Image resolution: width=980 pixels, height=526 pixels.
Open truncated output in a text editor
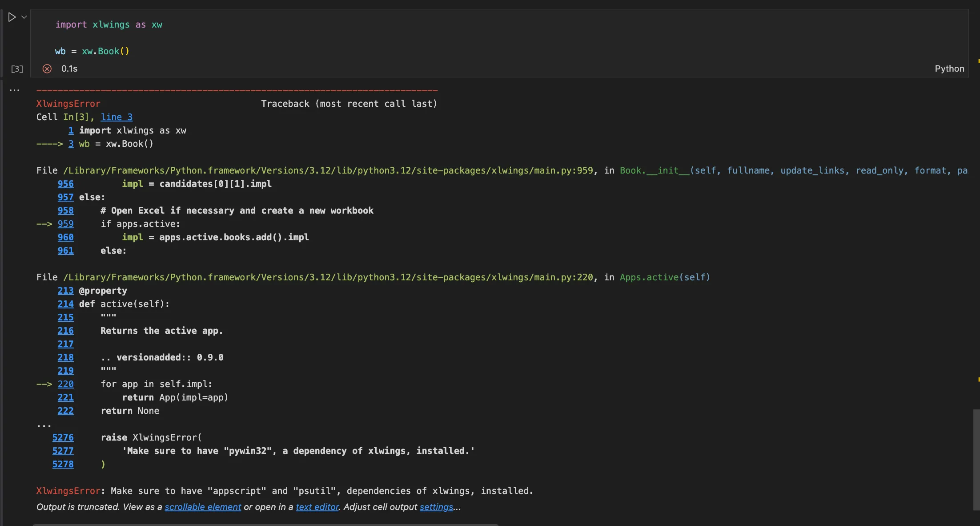317,507
